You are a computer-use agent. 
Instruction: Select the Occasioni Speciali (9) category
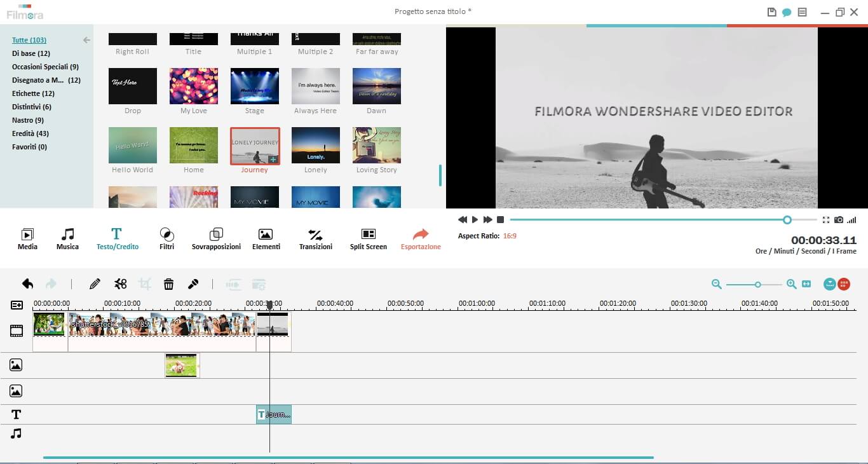point(45,67)
